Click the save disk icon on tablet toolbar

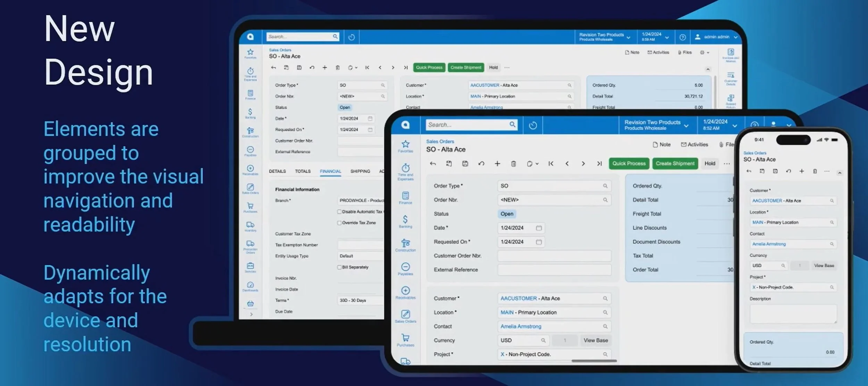(x=465, y=164)
